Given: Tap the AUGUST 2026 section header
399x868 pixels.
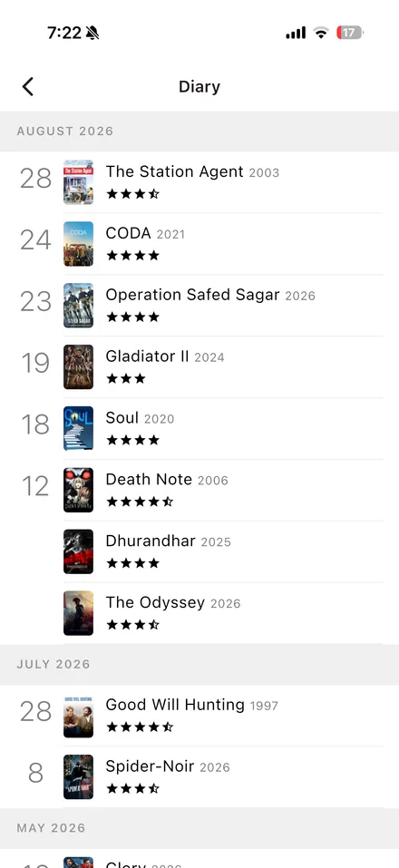Looking at the screenshot, I should click(199, 132).
